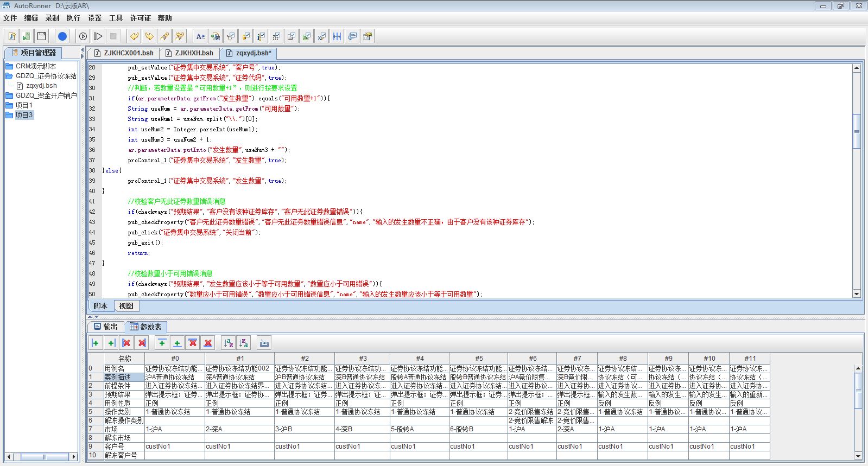Switch to the ZJKHCX001.bsh tab
This screenshot has height=466, width=868.
[x=124, y=53]
